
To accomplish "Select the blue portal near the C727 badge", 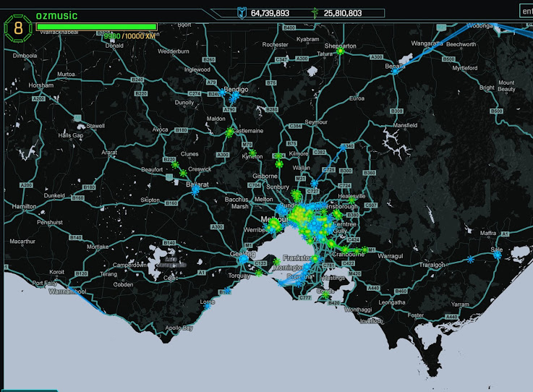I will pos(315,184).
